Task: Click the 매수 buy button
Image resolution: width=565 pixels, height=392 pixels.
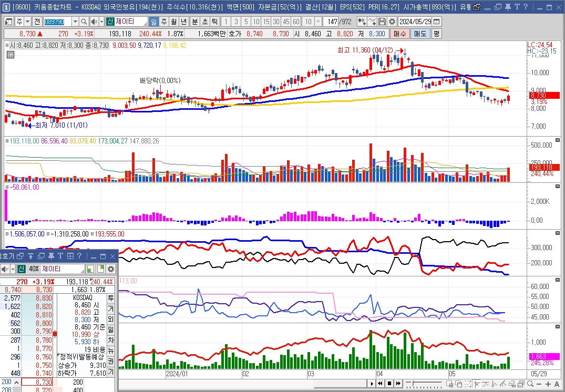Action: click(x=400, y=34)
